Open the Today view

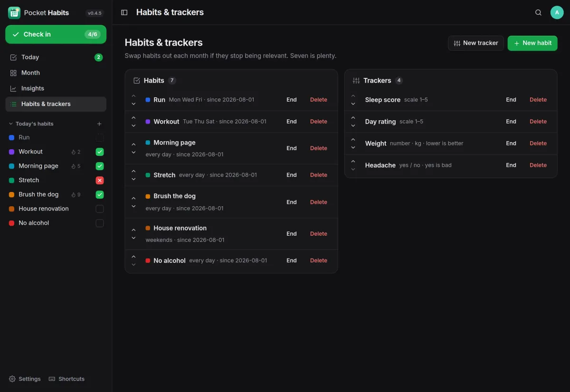56,57
